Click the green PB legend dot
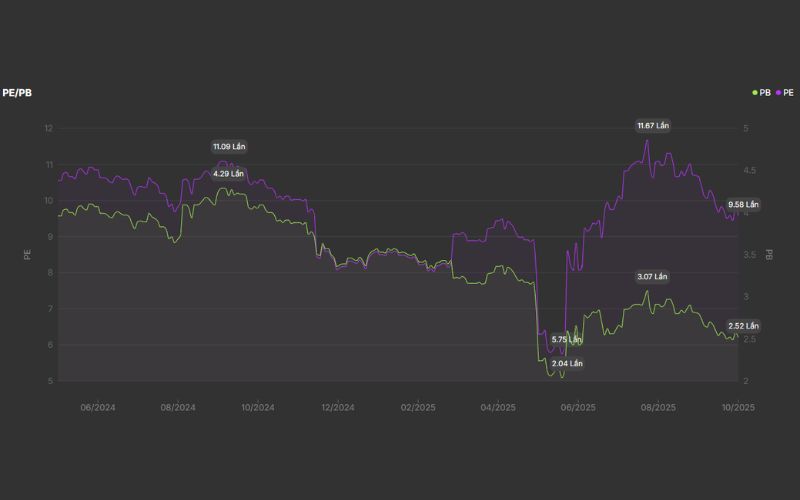Image resolution: width=800 pixels, height=500 pixels. (755, 92)
